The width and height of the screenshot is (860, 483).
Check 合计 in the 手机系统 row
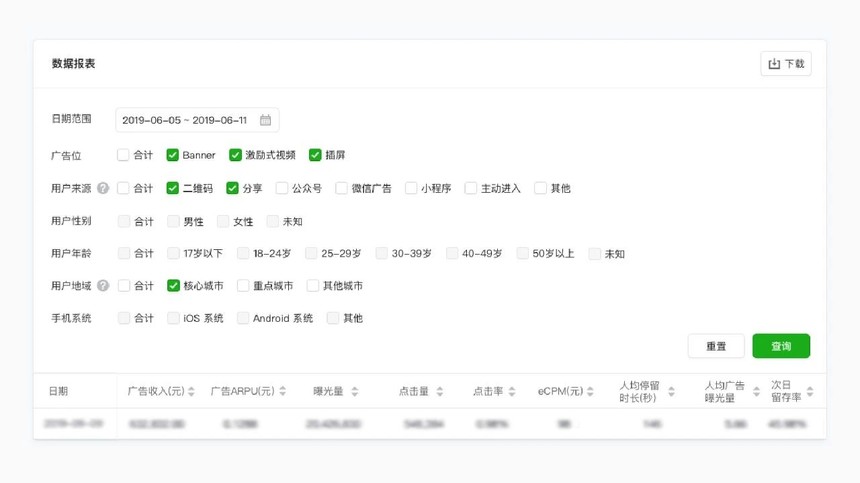tap(124, 318)
